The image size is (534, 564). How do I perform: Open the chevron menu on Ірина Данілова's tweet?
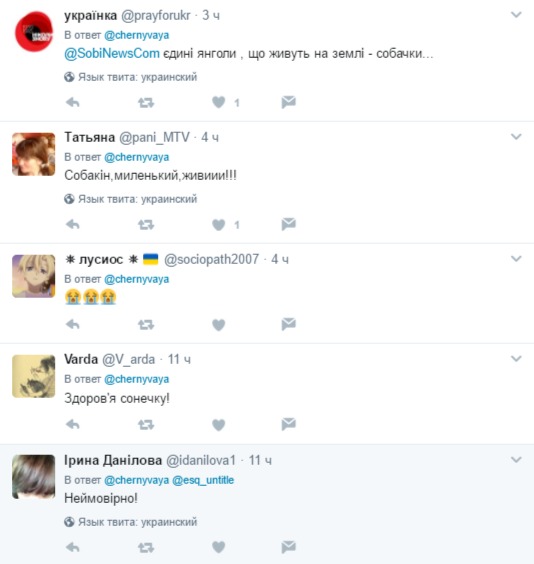[516, 460]
